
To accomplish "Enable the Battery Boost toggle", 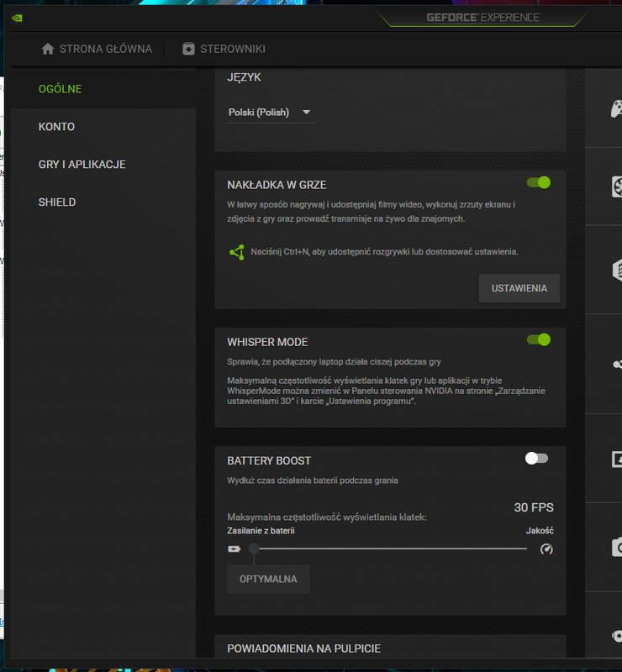I will 536,458.
